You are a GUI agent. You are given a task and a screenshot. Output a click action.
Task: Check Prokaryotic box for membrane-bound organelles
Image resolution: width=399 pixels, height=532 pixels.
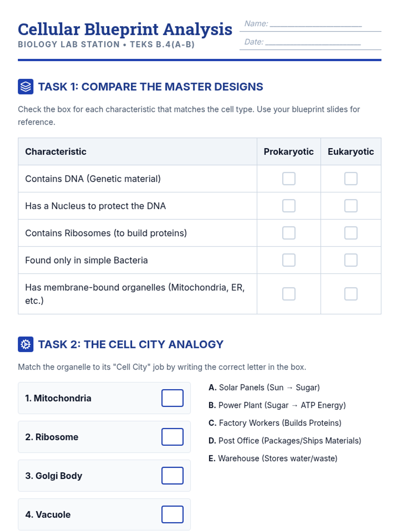tap(289, 294)
